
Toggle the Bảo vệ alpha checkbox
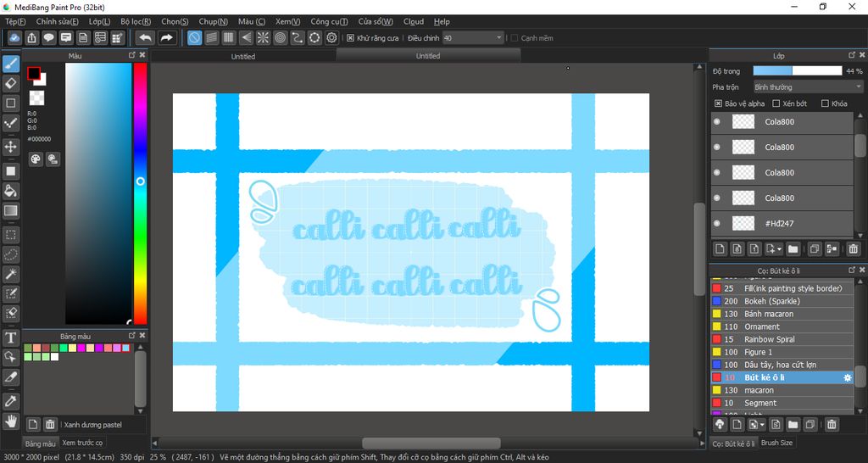pos(718,103)
